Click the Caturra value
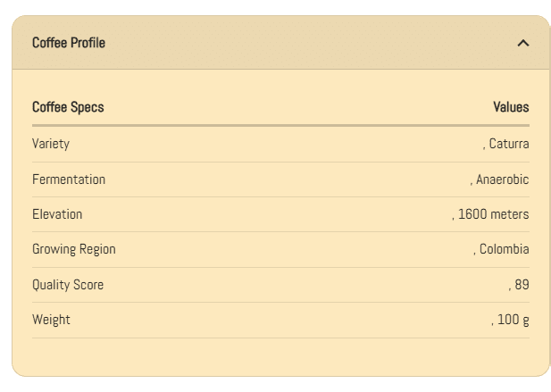The width and height of the screenshot is (551, 392). pos(509,144)
